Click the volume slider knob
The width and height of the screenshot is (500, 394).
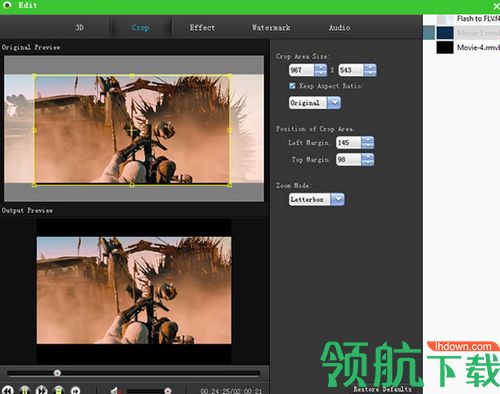point(168,390)
